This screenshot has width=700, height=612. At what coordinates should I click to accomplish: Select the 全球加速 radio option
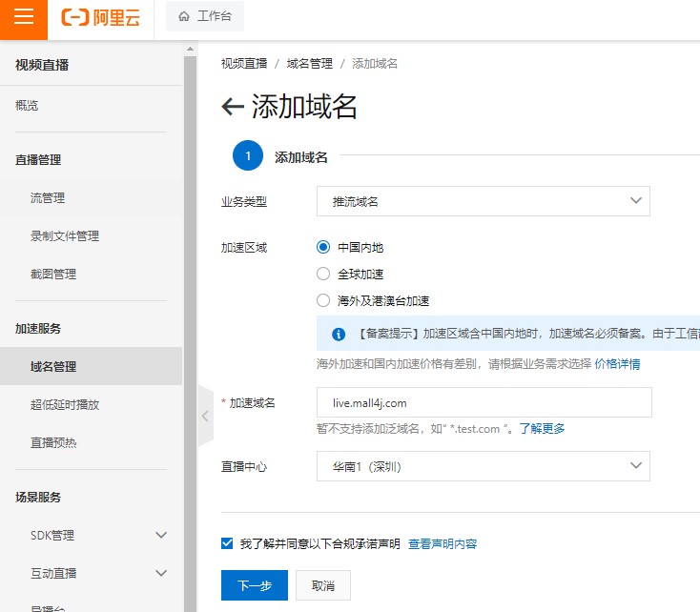(x=323, y=275)
